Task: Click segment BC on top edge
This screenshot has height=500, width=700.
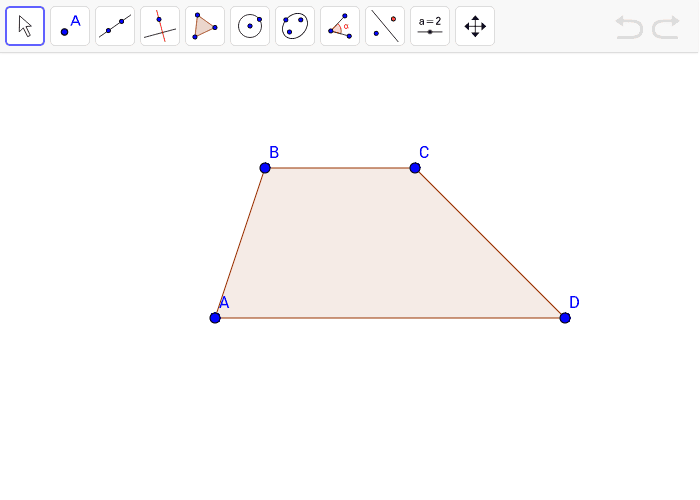Action: 340,168
